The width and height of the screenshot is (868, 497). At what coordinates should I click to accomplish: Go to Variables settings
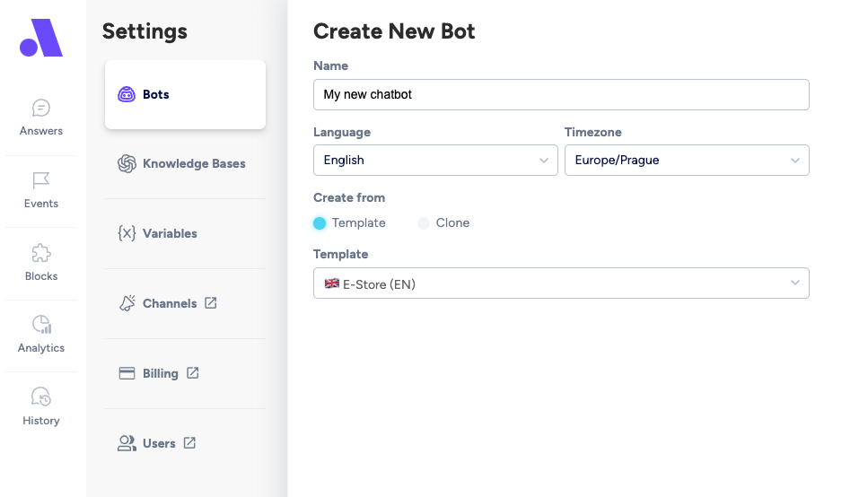click(185, 233)
